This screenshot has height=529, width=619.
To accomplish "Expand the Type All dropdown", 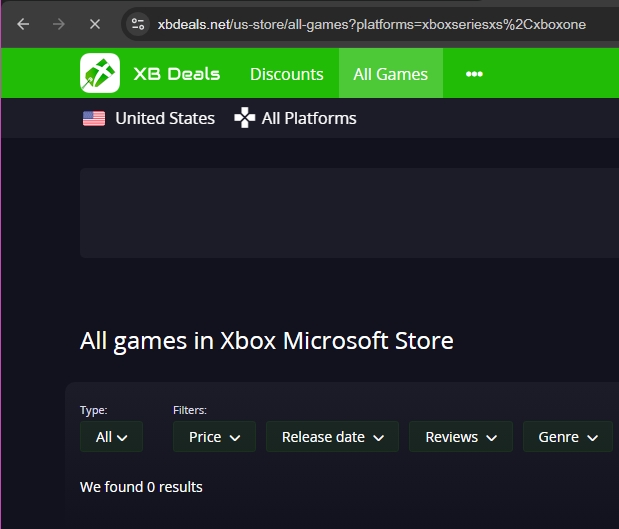I will coord(111,437).
